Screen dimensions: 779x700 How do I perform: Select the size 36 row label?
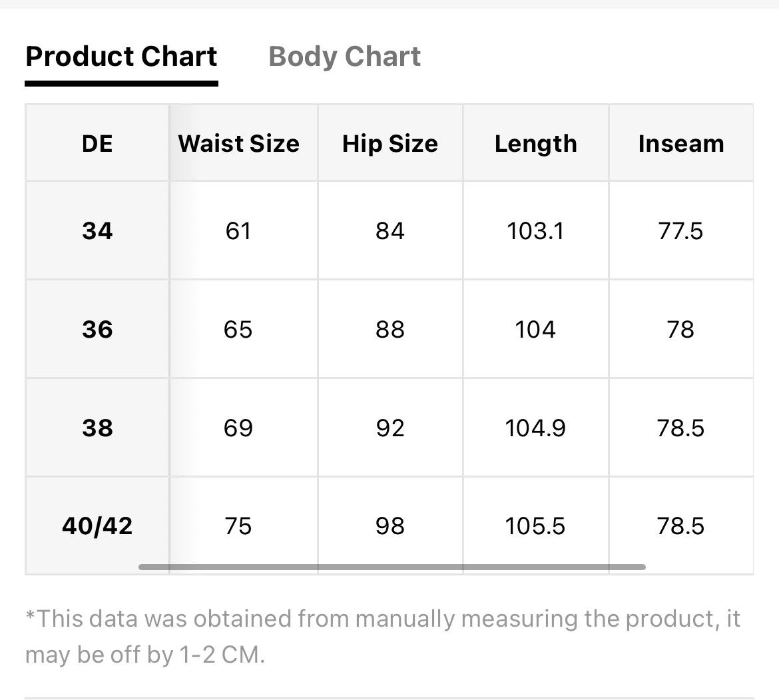97,329
